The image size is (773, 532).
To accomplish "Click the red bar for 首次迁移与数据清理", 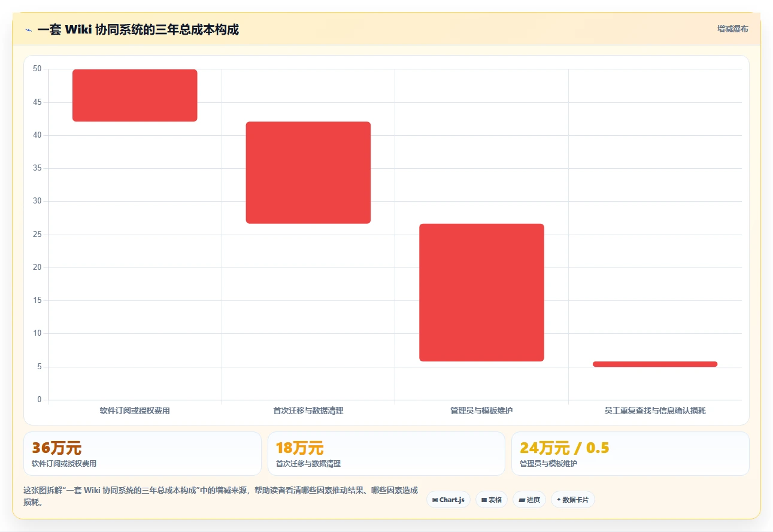I will pos(308,172).
